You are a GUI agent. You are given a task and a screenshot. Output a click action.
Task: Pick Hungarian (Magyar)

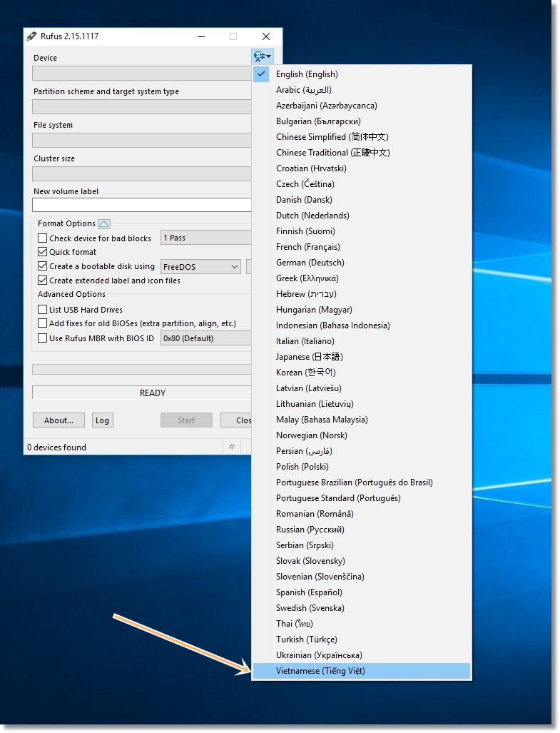click(362, 310)
